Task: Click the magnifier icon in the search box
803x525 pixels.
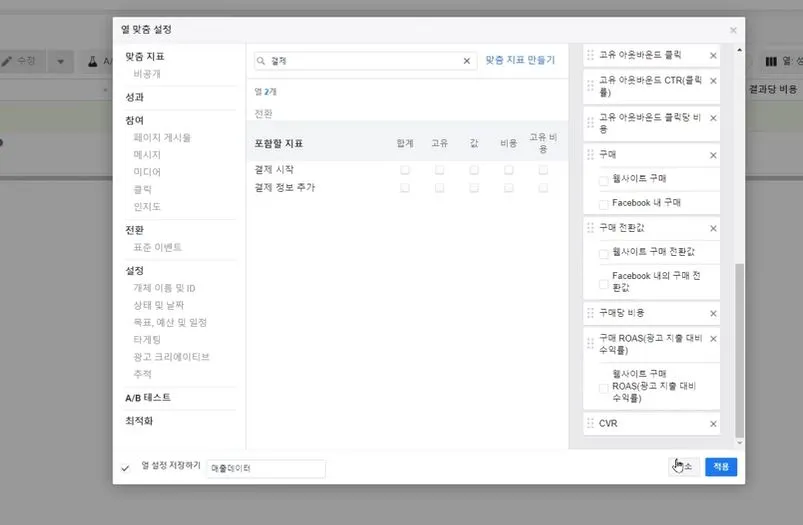Action: (261, 61)
